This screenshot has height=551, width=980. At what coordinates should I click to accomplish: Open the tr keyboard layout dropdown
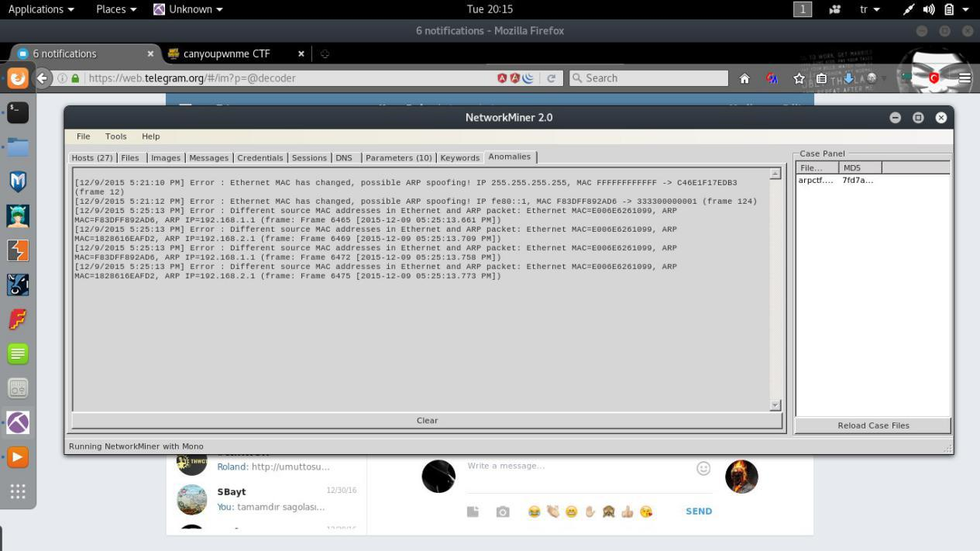point(870,9)
